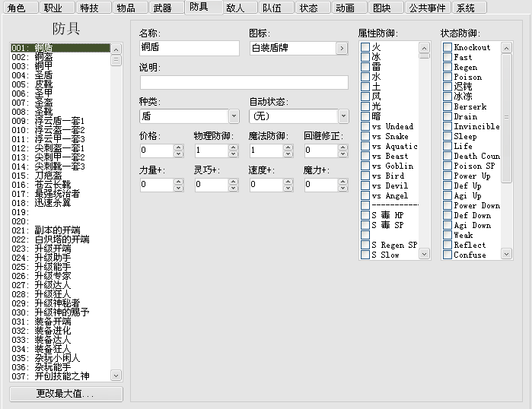
Task: Select armor 017: 最强统治者
Action: point(60,194)
